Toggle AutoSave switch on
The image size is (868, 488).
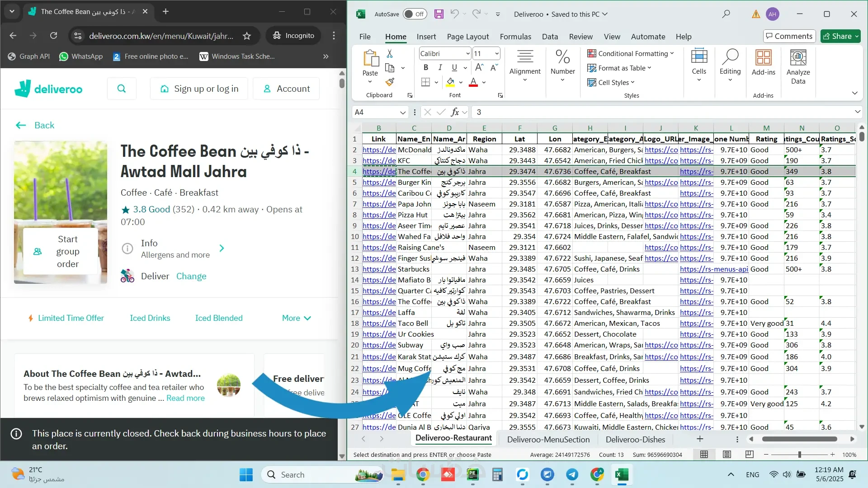click(x=414, y=14)
